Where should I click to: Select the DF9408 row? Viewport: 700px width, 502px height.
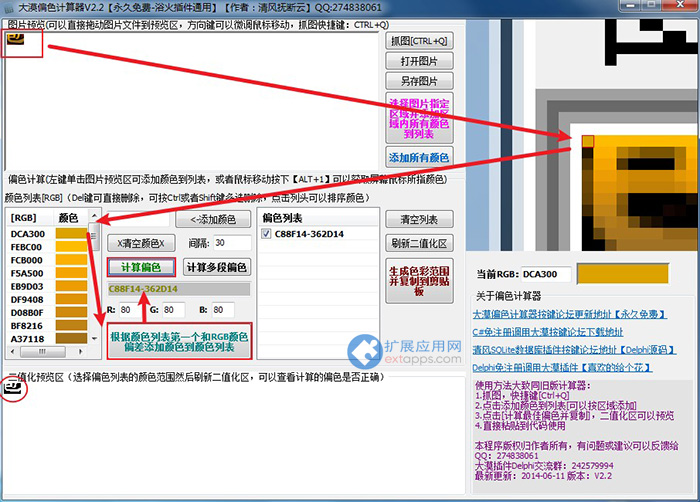pos(48,299)
